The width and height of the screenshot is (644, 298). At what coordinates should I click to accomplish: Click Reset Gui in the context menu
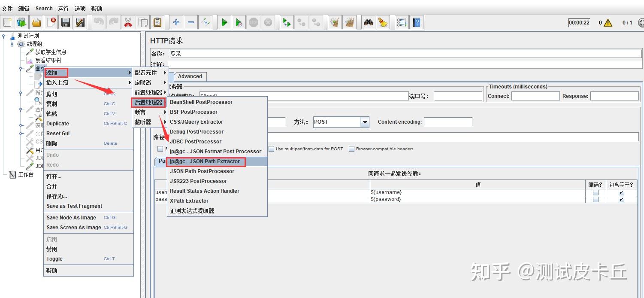tap(88, 134)
